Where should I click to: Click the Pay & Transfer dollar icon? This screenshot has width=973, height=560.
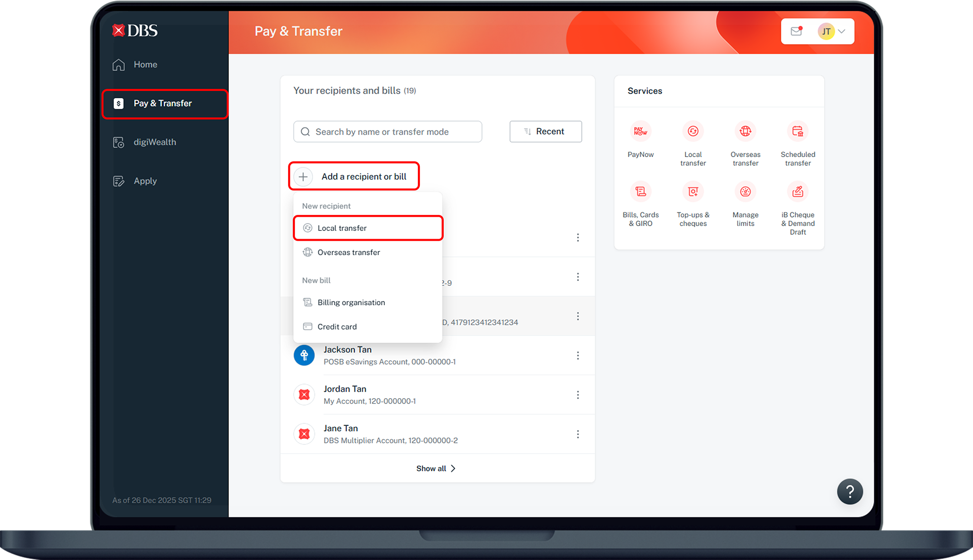pyautogui.click(x=118, y=104)
